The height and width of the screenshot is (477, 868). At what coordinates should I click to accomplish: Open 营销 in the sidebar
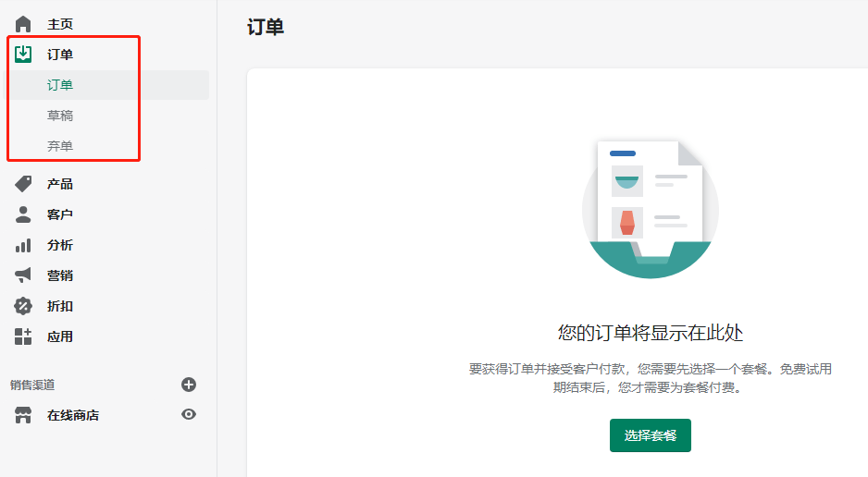click(x=60, y=275)
